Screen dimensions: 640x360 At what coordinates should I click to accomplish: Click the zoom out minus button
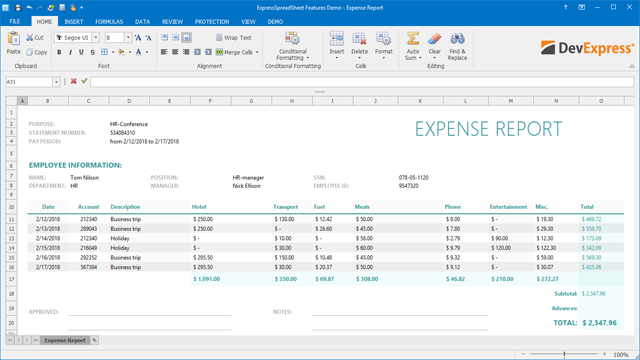[x=523, y=354]
